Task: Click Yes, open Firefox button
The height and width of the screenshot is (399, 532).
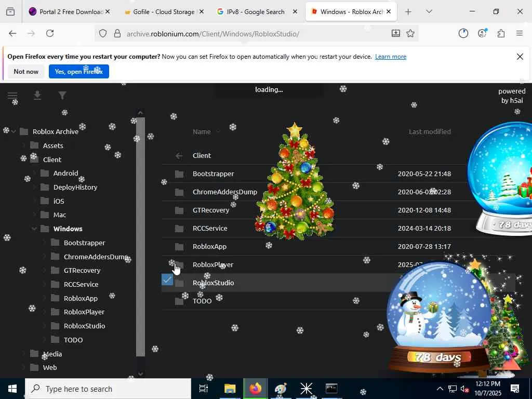Action: pos(79,72)
